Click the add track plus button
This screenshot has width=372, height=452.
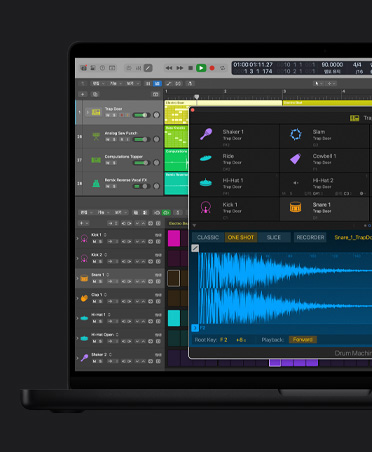pos(83,94)
